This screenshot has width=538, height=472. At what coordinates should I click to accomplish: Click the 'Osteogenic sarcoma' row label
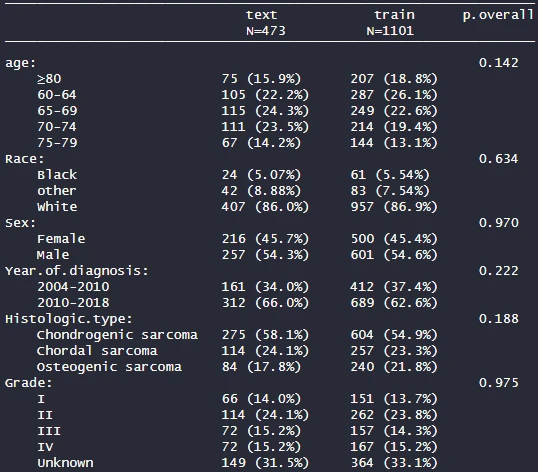[109, 367]
